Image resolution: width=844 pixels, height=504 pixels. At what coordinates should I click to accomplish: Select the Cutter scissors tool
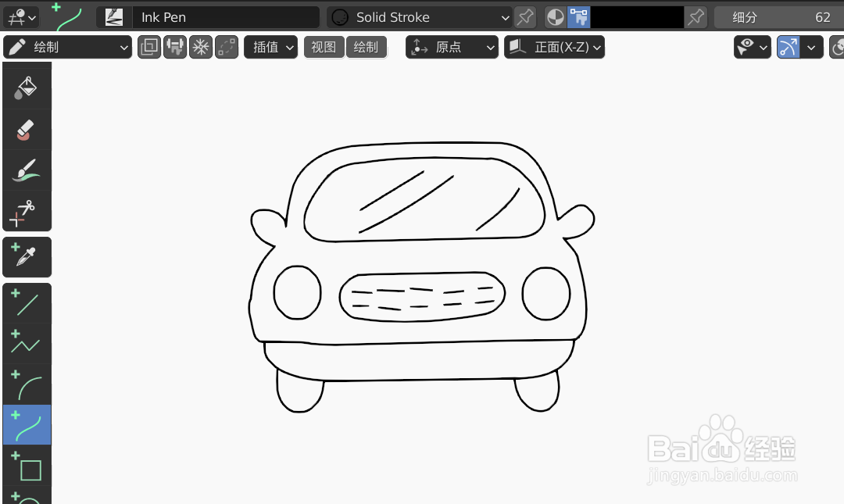[x=27, y=210]
